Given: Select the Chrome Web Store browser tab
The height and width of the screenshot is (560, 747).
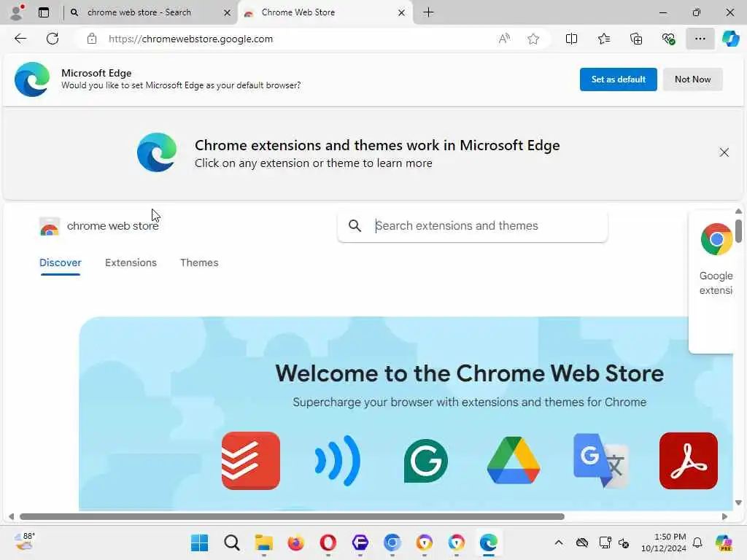Looking at the screenshot, I should pyautogui.click(x=325, y=12).
